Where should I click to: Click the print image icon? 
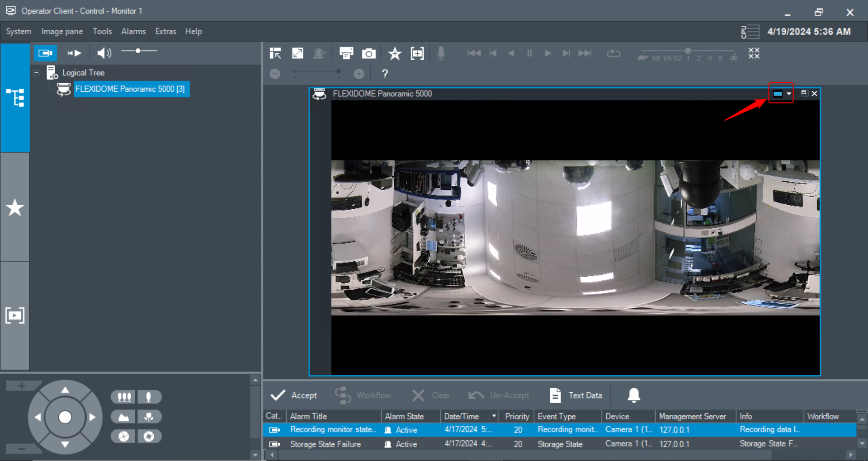point(346,54)
